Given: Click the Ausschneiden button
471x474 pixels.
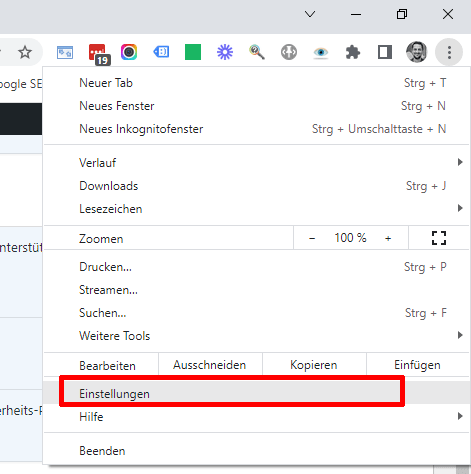Looking at the screenshot, I should tap(210, 365).
